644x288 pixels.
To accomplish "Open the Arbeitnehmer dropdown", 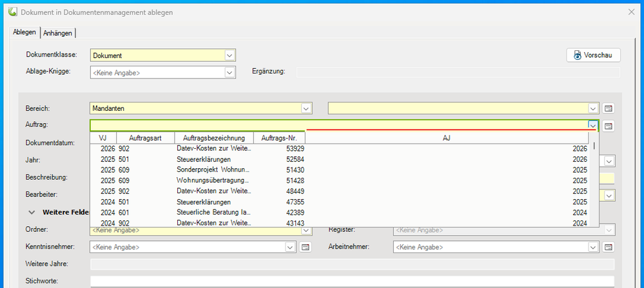I will [593, 247].
